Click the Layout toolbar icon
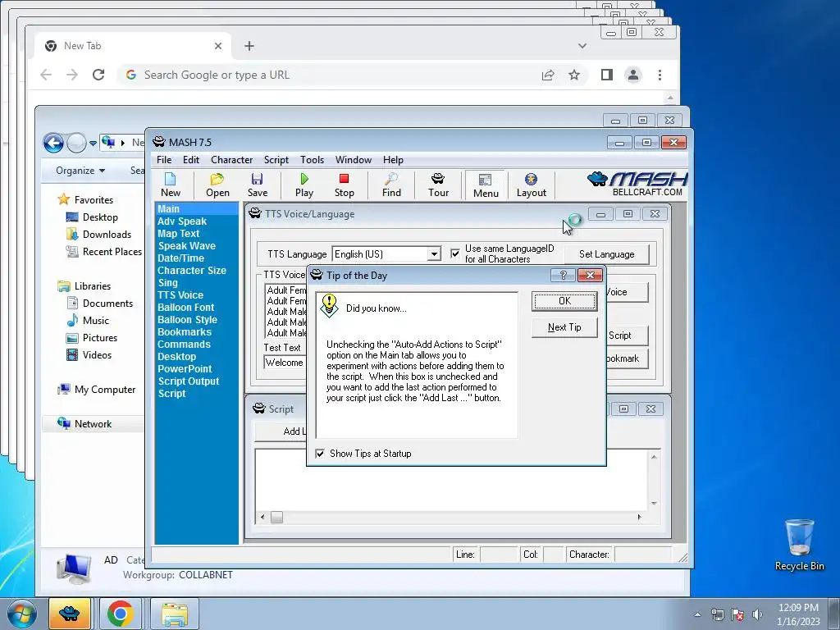 531,185
